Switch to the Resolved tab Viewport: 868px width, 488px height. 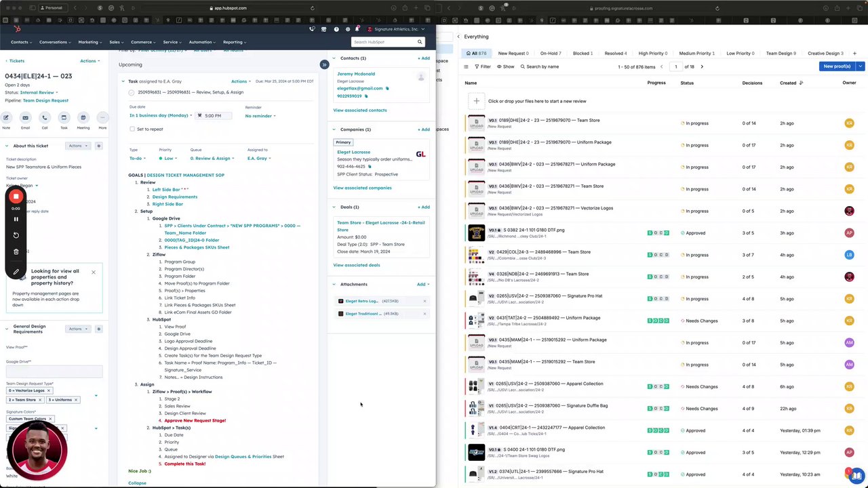point(616,53)
